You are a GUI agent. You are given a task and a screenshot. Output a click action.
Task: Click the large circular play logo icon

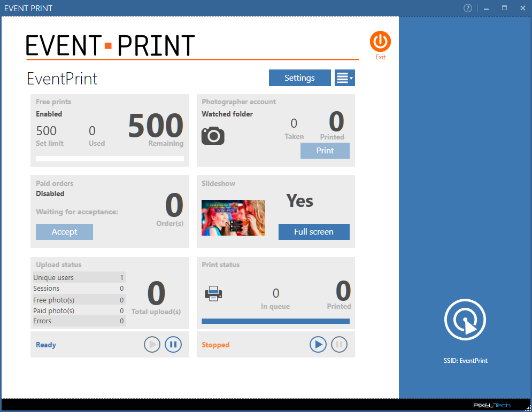point(465,320)
